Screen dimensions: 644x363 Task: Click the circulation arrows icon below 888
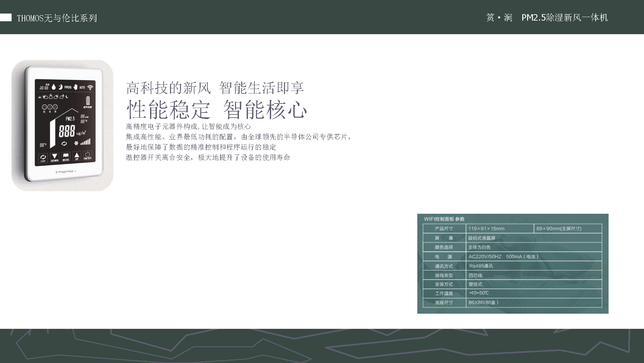(x=64, y=144)
